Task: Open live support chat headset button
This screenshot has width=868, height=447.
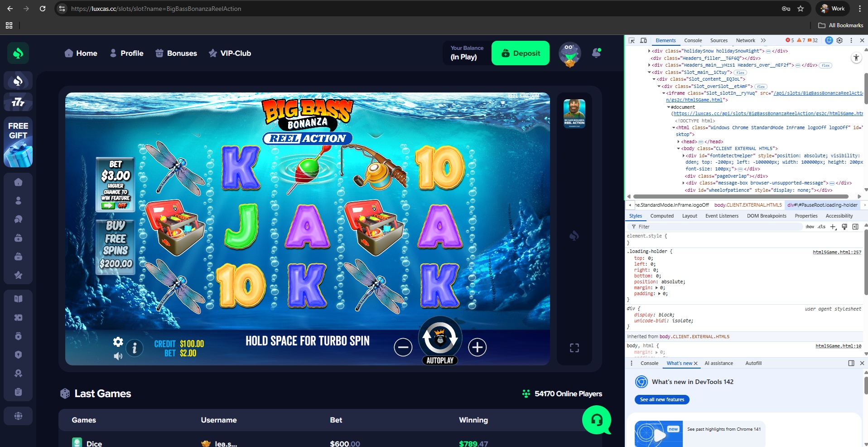Action: coord(596,420)
